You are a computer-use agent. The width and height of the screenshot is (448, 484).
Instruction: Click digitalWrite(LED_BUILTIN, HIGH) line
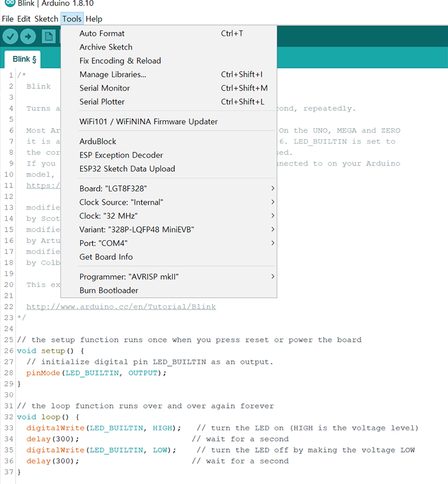pos(104,428)
